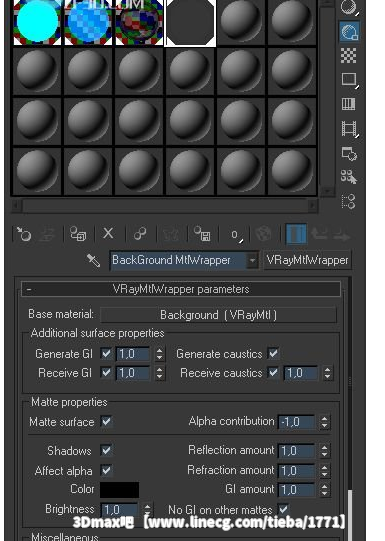Click Go Forward to Sibling icon
Screen dimensions: 385x541
(341, 235)
